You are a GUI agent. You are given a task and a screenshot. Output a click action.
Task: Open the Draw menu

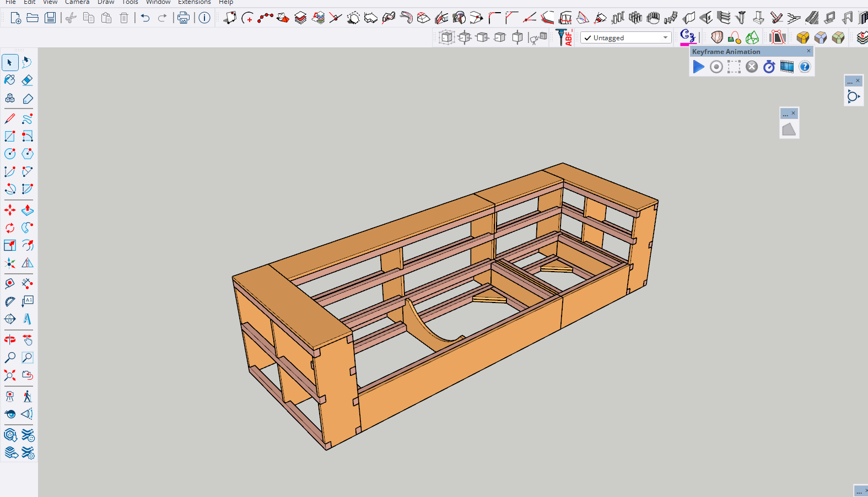click(106, 2)
